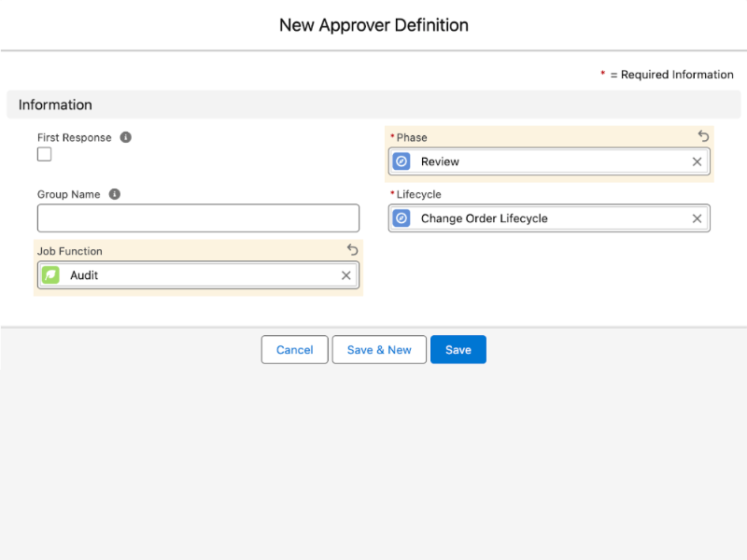Click the Phase compass record icon
Viewport: 747px width, 560px height.
(x=402, y=161)
